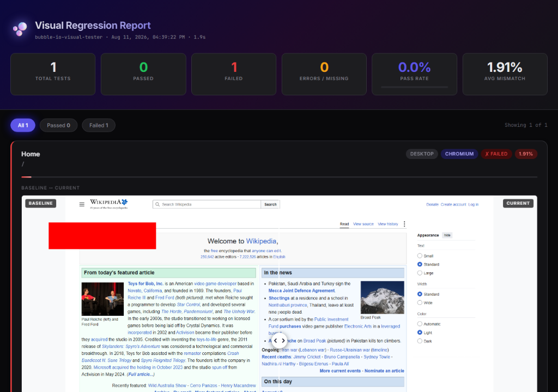Click the Wikipedia Search button
The height and width of the screenshot is (392, 558).
pos(270,205)
